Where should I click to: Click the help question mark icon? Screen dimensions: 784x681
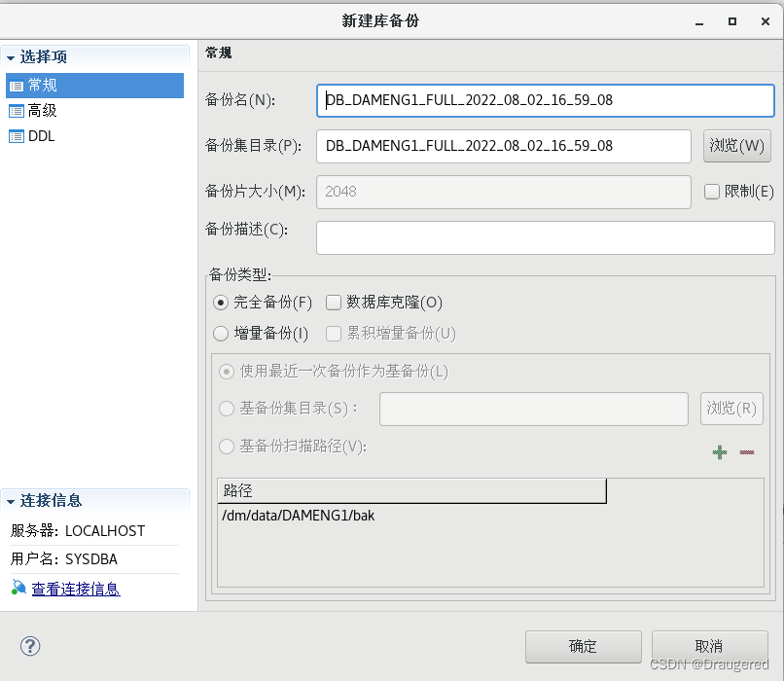tap(29, 646)
